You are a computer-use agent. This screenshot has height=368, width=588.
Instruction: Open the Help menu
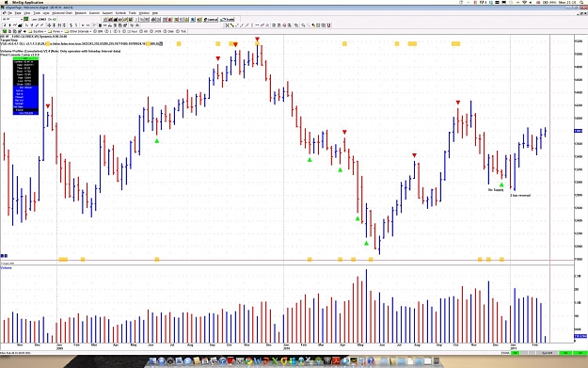155,13
